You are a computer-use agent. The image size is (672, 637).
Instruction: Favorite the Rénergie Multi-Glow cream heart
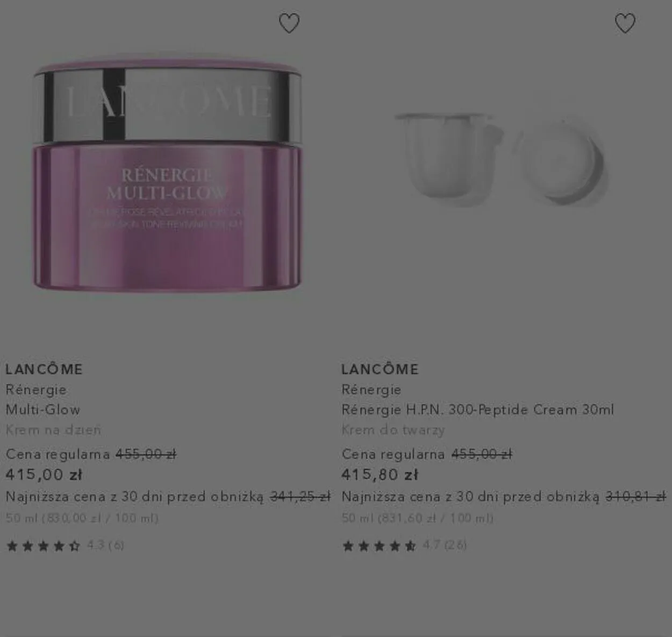tap(289, 23)
